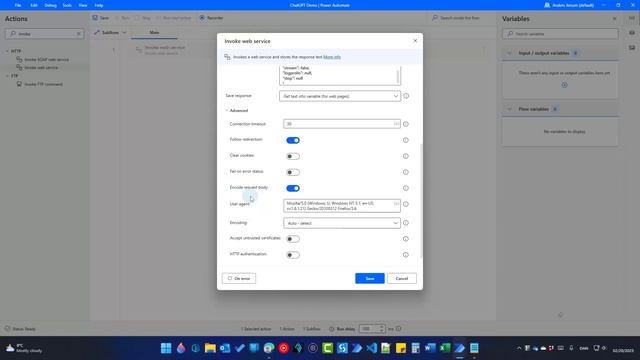
Task: Collapse HTTP group in Actions tree
Action: pos(7,51)
